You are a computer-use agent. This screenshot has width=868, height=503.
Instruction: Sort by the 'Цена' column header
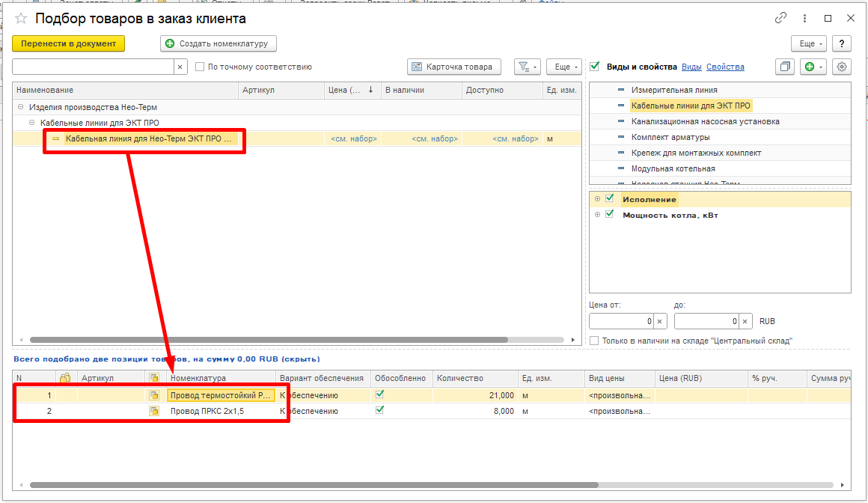(x=352, y=91)
